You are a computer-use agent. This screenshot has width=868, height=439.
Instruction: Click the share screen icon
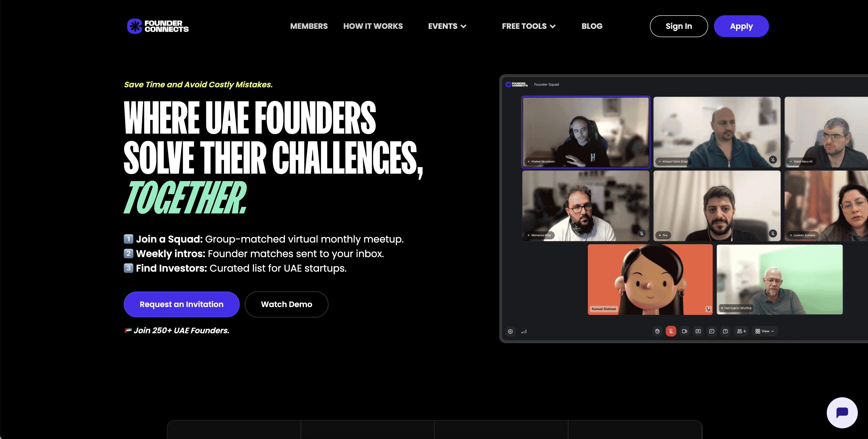pyautogui.click(x=698, y=331)
